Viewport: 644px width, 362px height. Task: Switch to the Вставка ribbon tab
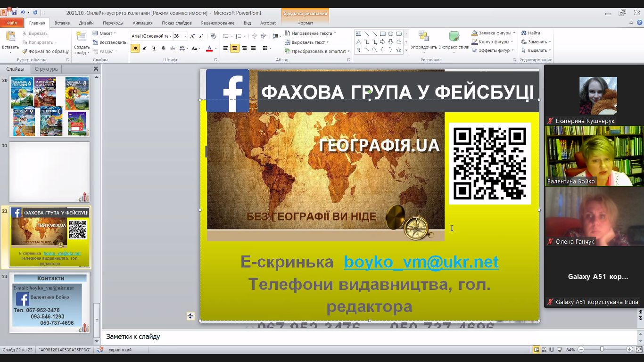62,23
